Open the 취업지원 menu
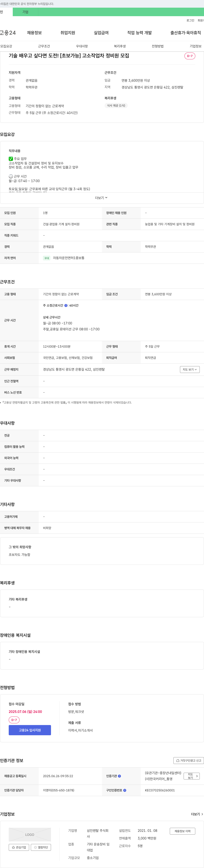The height and width of the screenshot is (868, 204). point(68,33)
